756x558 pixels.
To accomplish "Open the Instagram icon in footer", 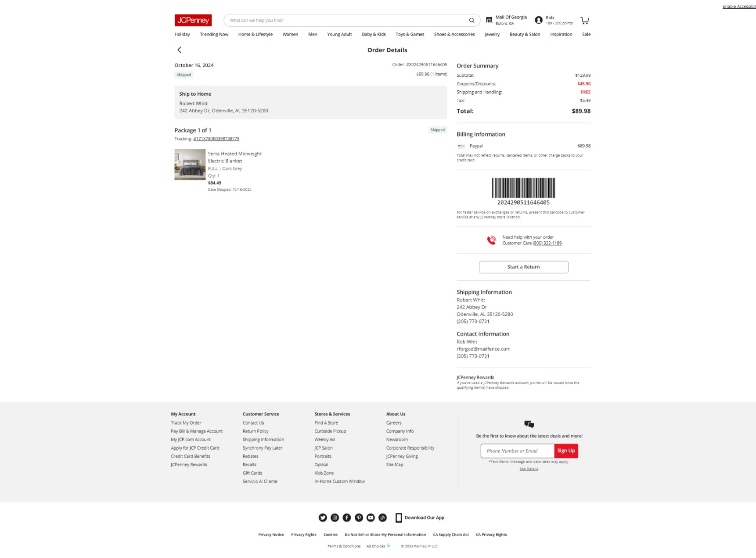I will tap(335, 518).
